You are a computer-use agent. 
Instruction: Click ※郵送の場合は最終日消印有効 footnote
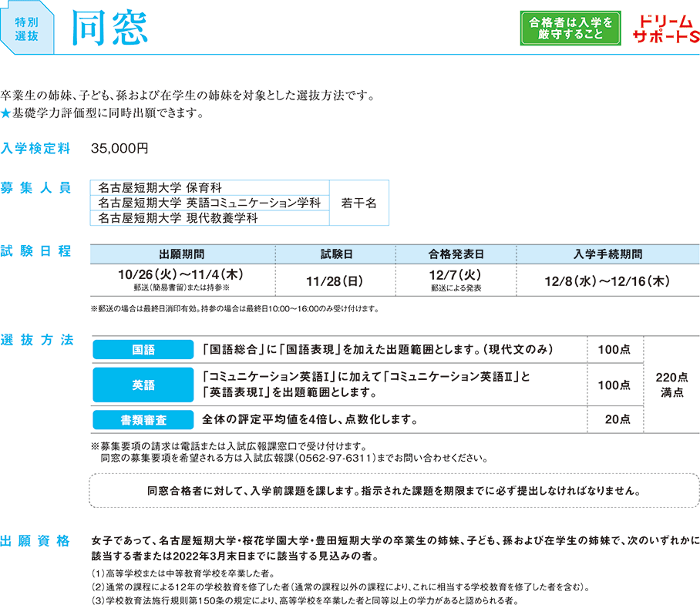point(235,309)
